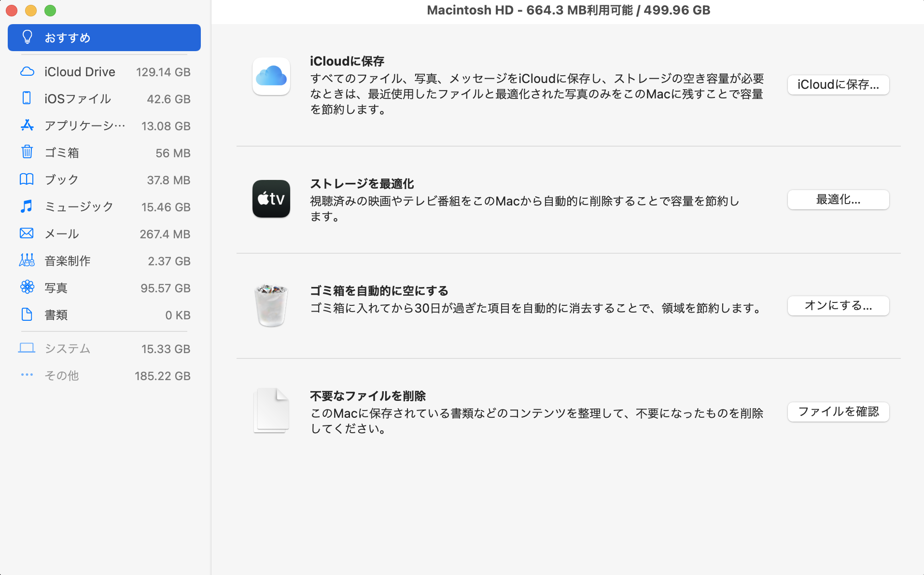This screenshot has height=575, width=924.
Task: Click the オンにする... button
Action: click(x=838, y=306)
